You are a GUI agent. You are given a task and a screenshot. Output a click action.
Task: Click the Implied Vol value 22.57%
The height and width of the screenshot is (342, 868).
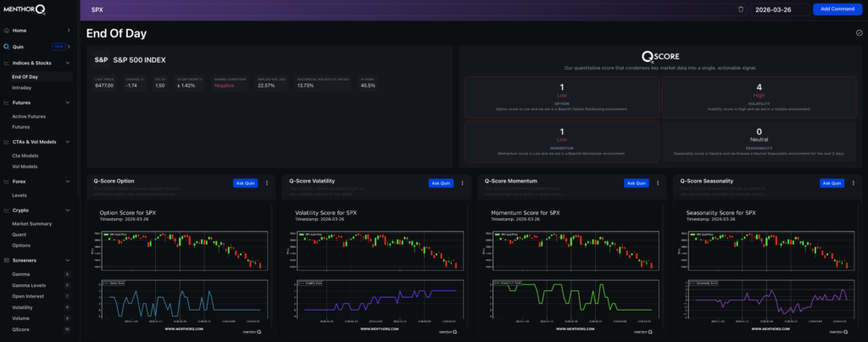(267, 86)
